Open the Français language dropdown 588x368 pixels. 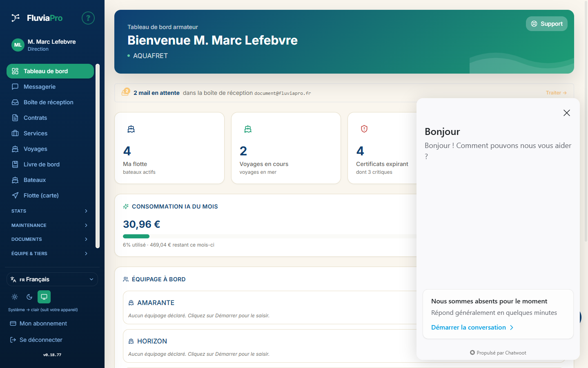click(52, 279)
